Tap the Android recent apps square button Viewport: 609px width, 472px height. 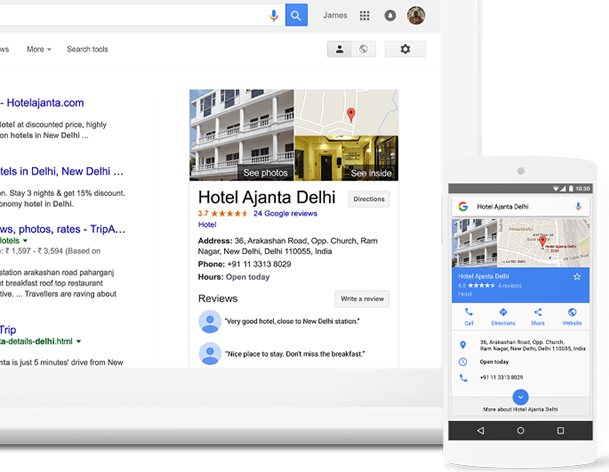click(560, 430)
